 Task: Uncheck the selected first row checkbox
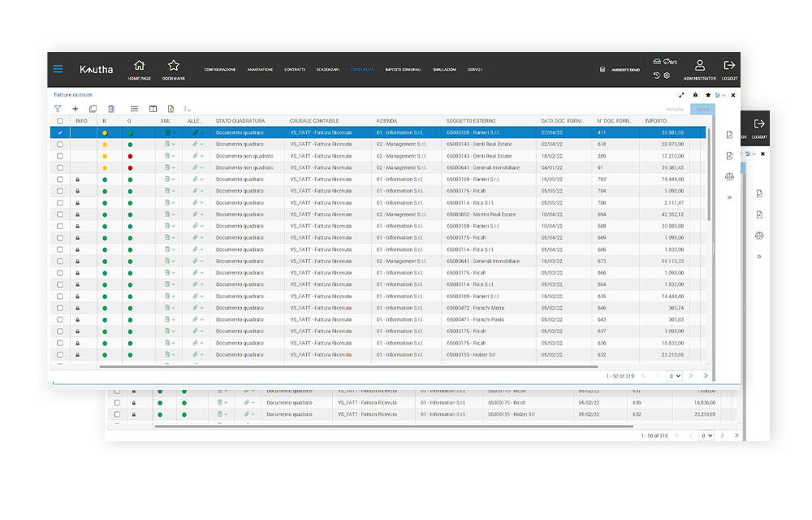coord(59,132)
